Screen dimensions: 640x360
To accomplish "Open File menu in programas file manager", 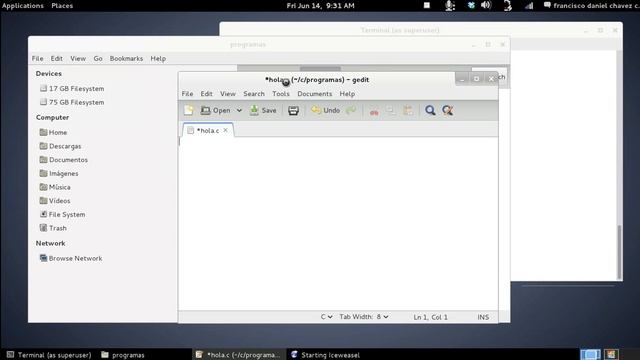I will coord(38,58).
